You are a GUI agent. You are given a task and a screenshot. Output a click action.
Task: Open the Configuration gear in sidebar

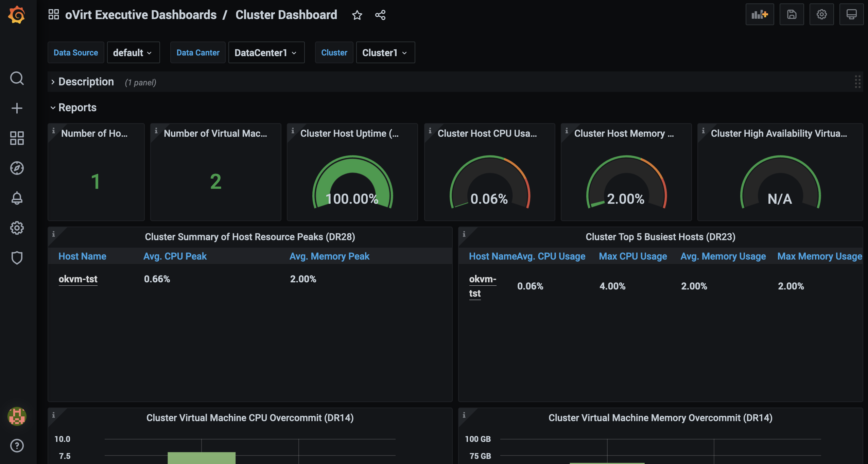coord(17,228)
